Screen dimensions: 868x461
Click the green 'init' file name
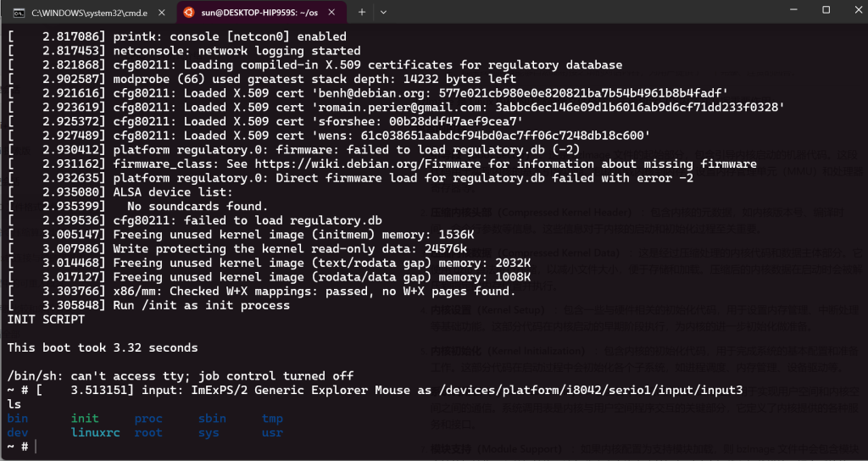pyautogui.click(x=85, y=419)
